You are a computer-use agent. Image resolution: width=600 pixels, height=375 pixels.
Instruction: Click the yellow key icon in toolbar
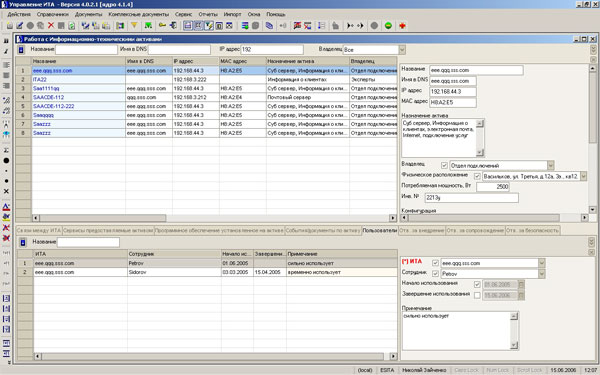pos(162,26)
